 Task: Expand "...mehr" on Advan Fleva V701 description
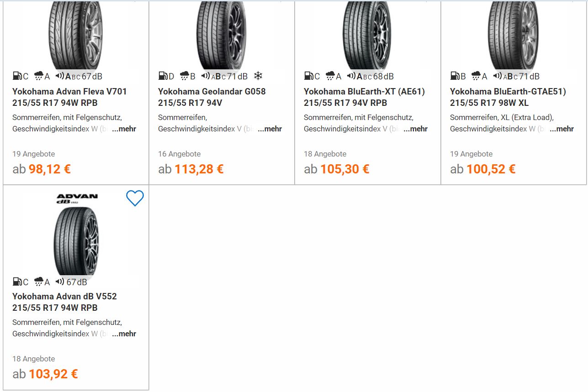(x=124, y=129)
